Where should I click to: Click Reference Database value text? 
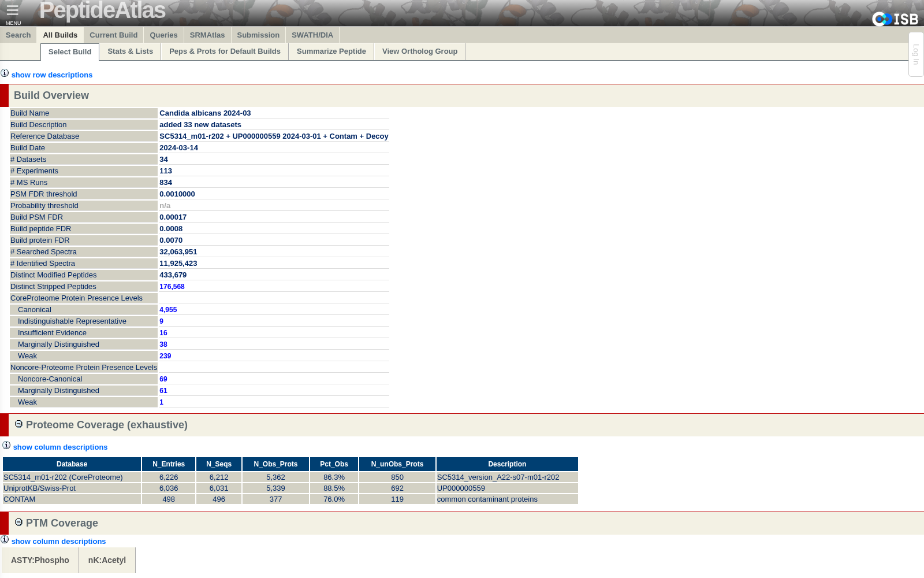click(x=274, y=136)
